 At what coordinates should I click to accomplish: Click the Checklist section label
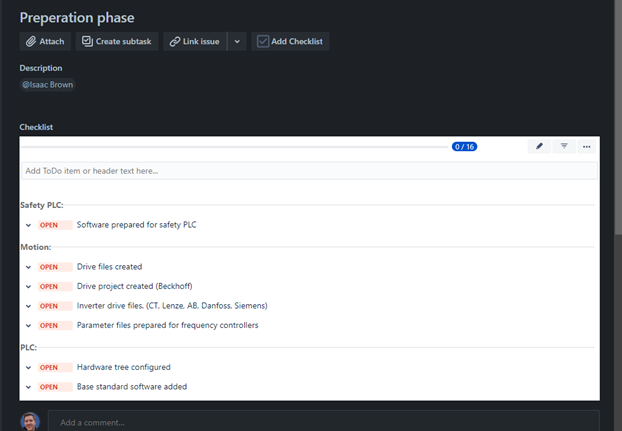[x=36, y=127]
